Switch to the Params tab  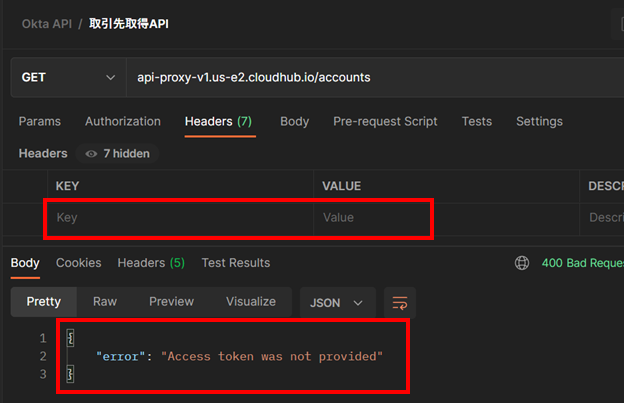coord(40,121)
